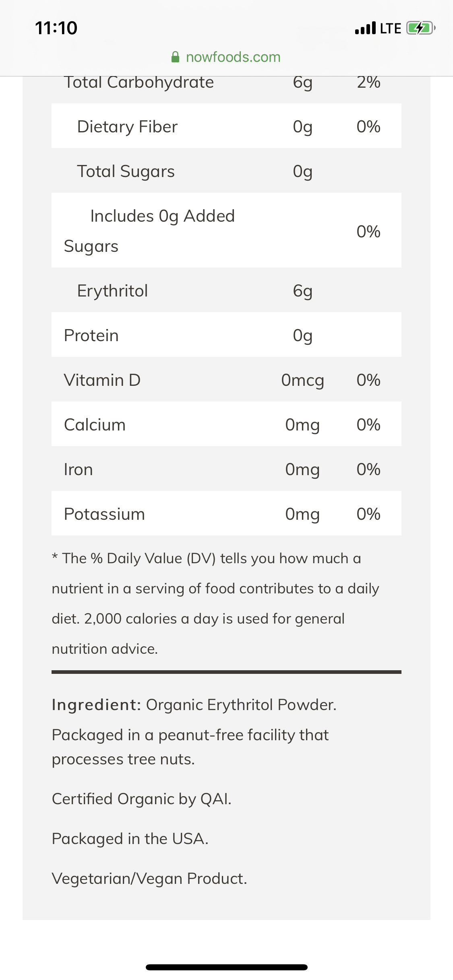
Task: Tap the Certified Organic by QAI line
Action: [x=142, y=799]
